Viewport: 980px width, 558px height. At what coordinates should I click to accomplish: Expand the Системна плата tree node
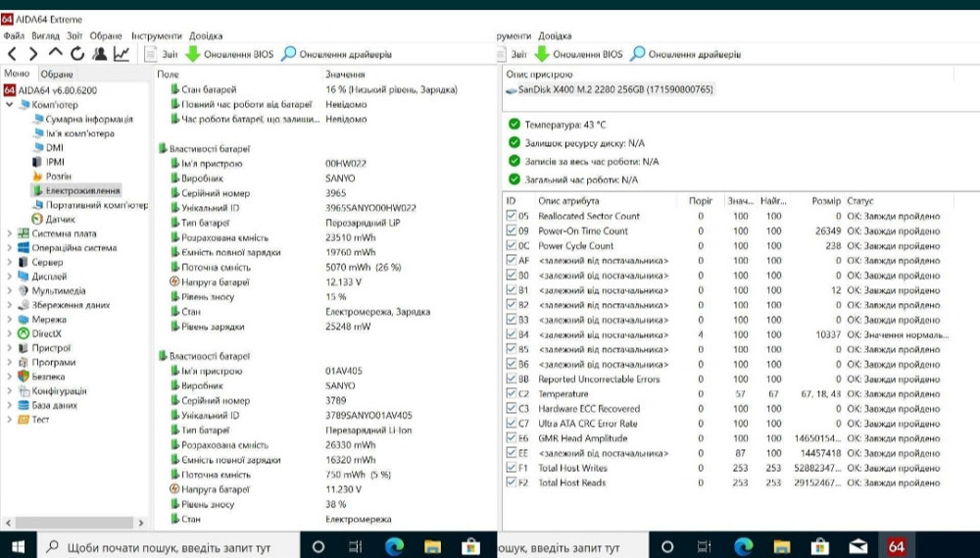point(10,233)
